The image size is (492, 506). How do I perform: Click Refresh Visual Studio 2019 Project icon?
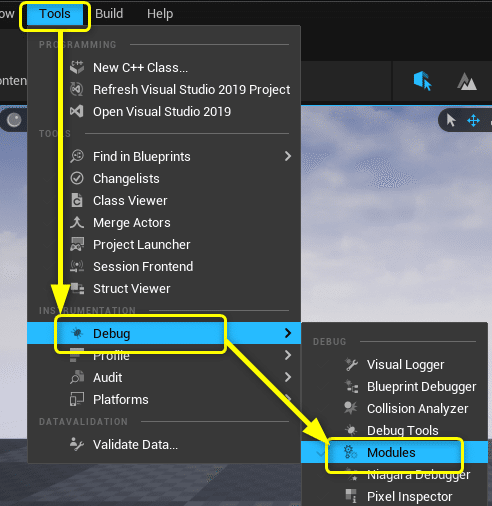[77, 89]
